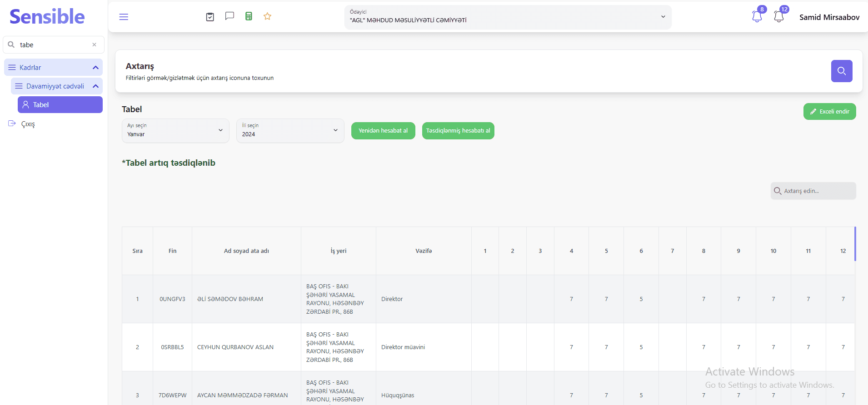Click the Kadrlar menu label
The width and height of the screenshot is (868, 405).
point(30,68)
